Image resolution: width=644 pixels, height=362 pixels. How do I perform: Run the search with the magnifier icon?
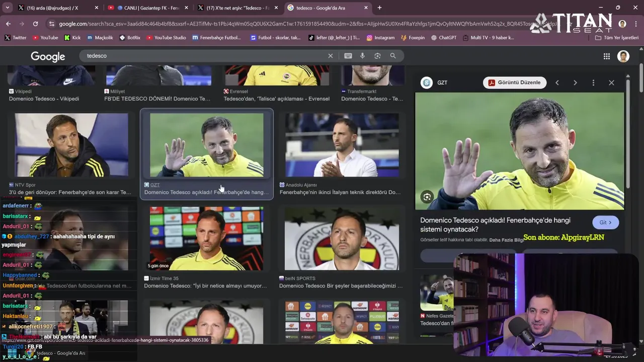point(393,56)
